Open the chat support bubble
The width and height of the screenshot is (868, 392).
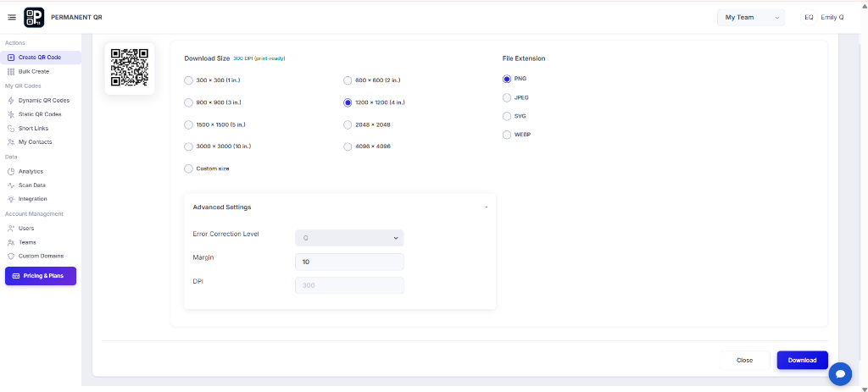tap(840, 374)
